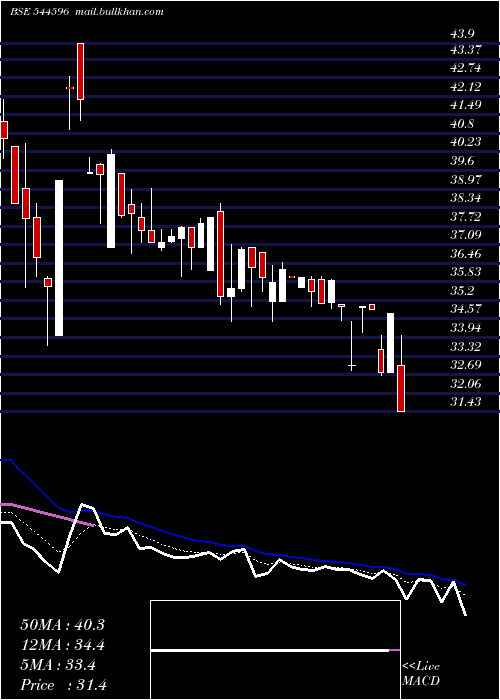This screenshot has height=700, width=500.
Task: Click the last red candle closing at 31.43
Action: pyautogui.click(x=401, y=388)
